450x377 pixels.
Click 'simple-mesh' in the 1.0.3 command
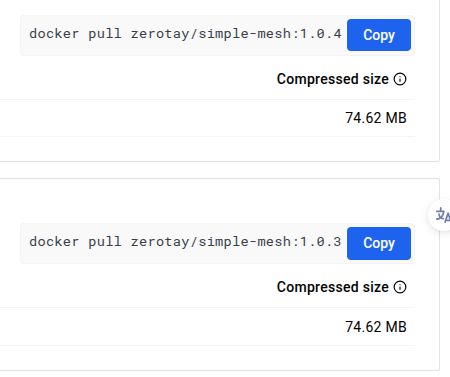click(244, 242)
